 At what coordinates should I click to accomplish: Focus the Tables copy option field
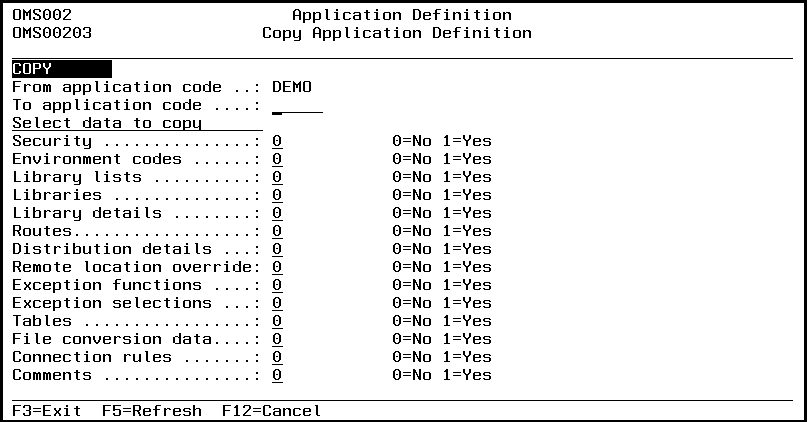coord(277,321)
